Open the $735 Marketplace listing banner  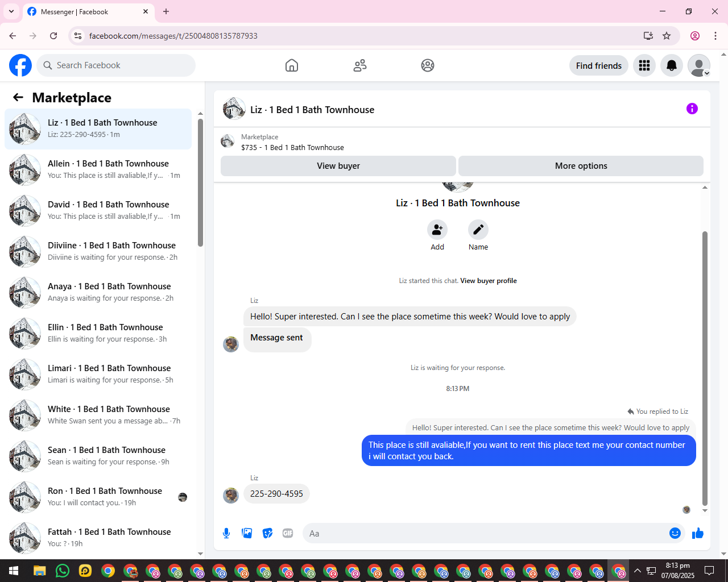[462, 142]
